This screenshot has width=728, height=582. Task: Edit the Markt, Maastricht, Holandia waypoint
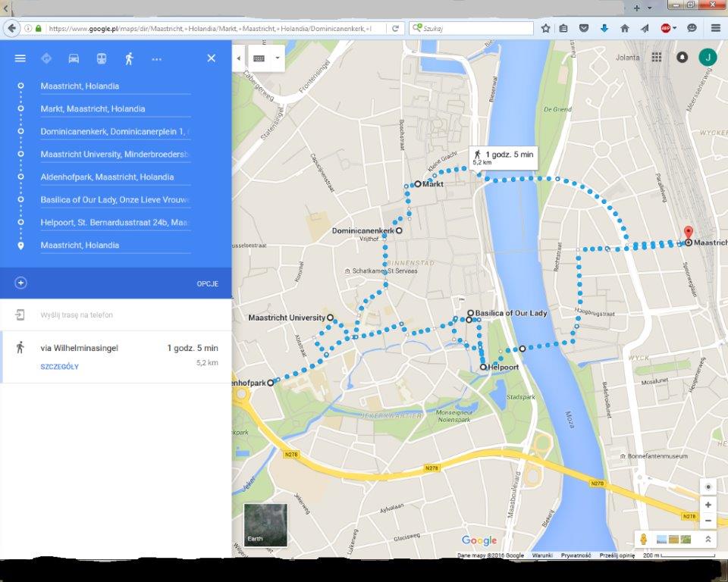[x=115, y=108]
